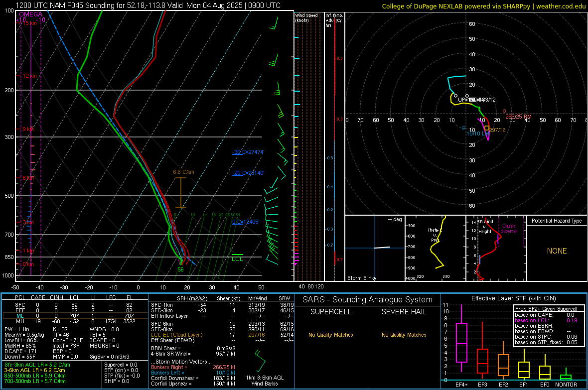The width and height of the screenshot is (588, 390).
Task: Click the yellow 297/16 square marker on hodograph
Action: pos(487,128)
